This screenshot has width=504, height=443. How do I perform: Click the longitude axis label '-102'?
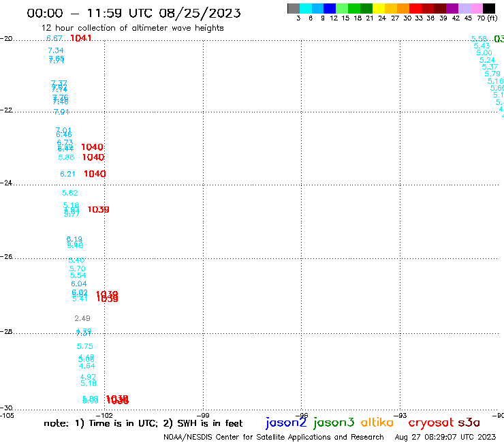coord(104,415)
